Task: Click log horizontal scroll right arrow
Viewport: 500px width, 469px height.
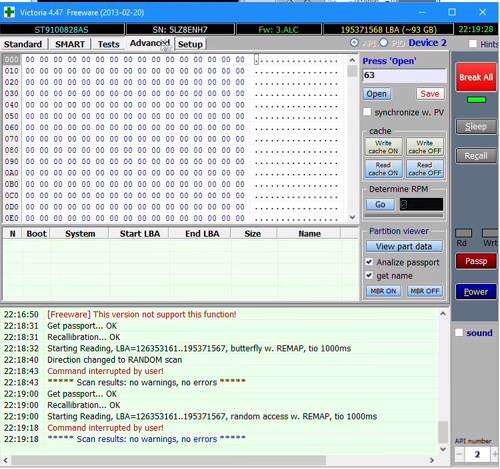Action: 432,460
